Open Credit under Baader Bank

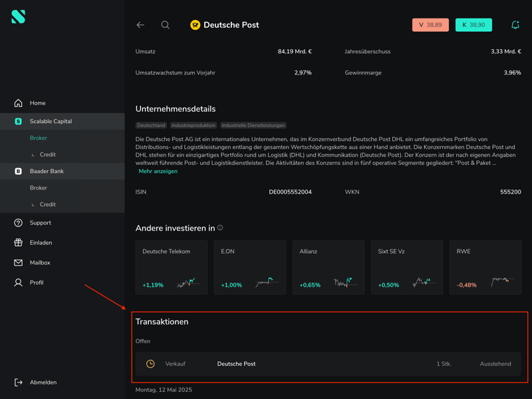(x=47, y=204)
